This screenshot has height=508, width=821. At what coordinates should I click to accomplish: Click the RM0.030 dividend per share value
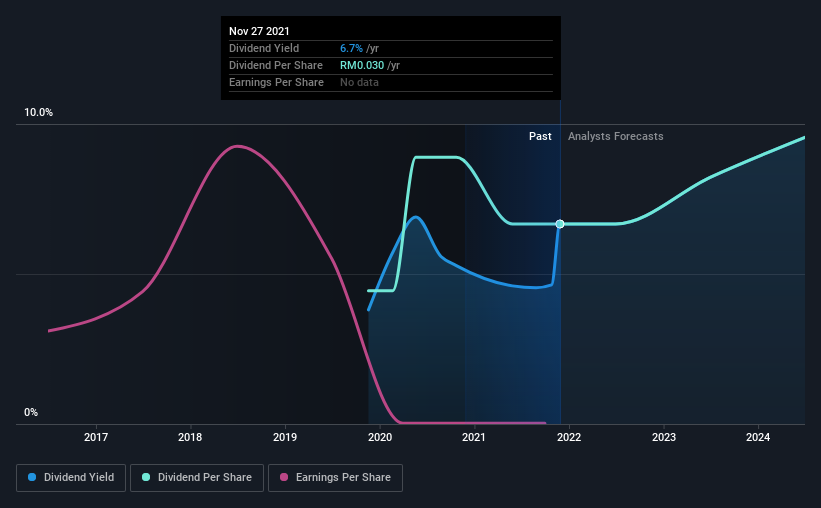point(362,65)
